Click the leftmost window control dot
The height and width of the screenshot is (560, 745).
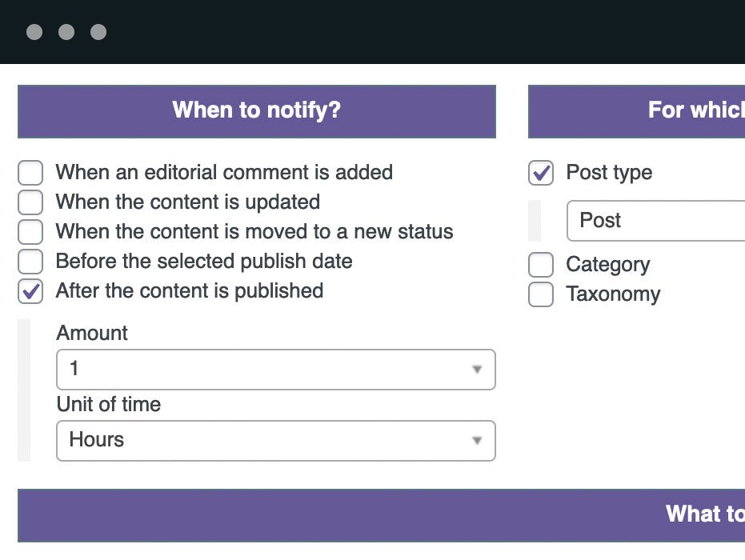(x=34, y=32)
